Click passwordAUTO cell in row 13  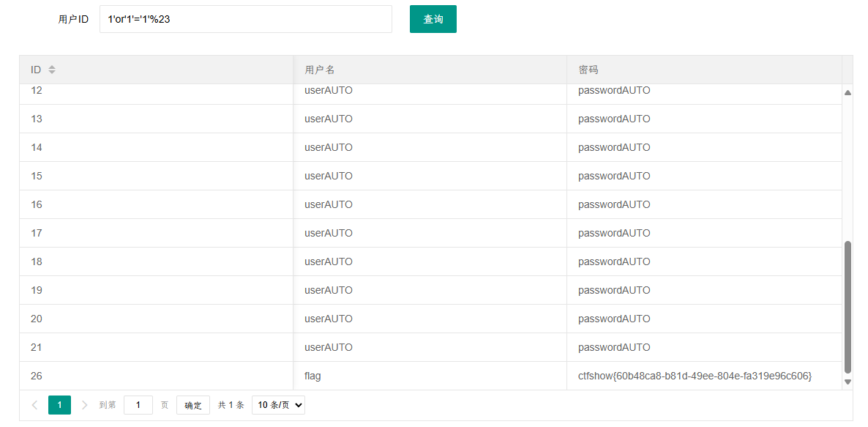(x=614, y=119)
